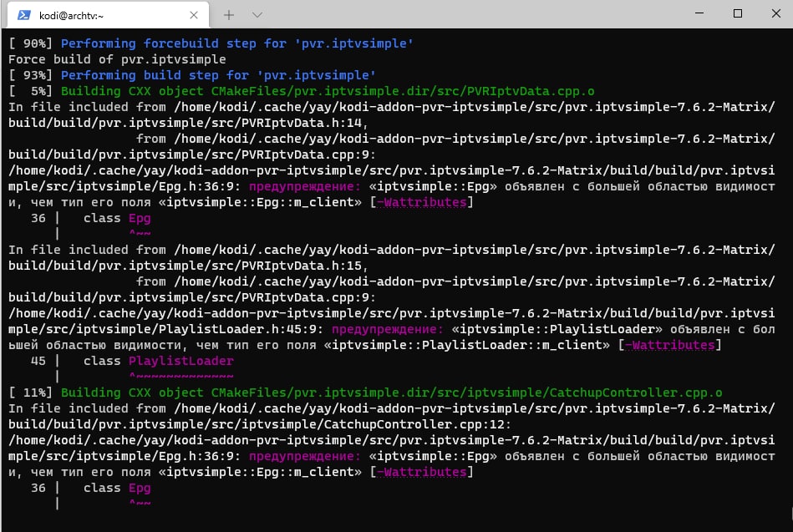This screenshot has width=793, height=532.
Task: Minimize the terminal window
Action: pyautogui.click(x=699, y=13)
